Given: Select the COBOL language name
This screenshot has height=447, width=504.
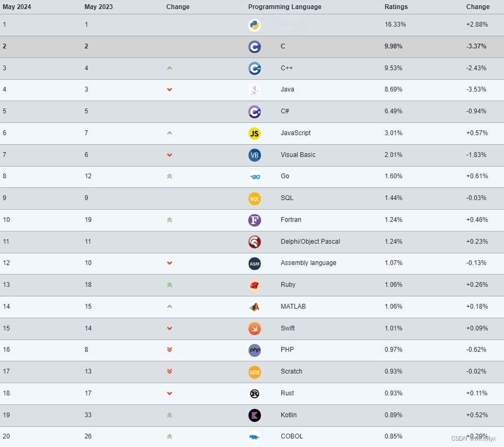Looking at the screenshot, I should (x=291, y=436).
